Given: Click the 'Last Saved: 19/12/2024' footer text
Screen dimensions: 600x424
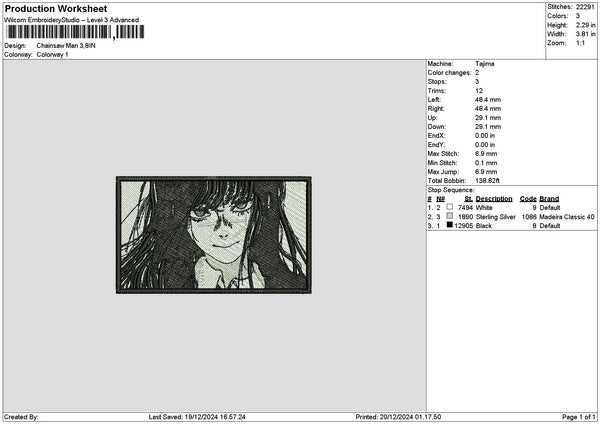Looking at the screenshot, I should 197,417.
